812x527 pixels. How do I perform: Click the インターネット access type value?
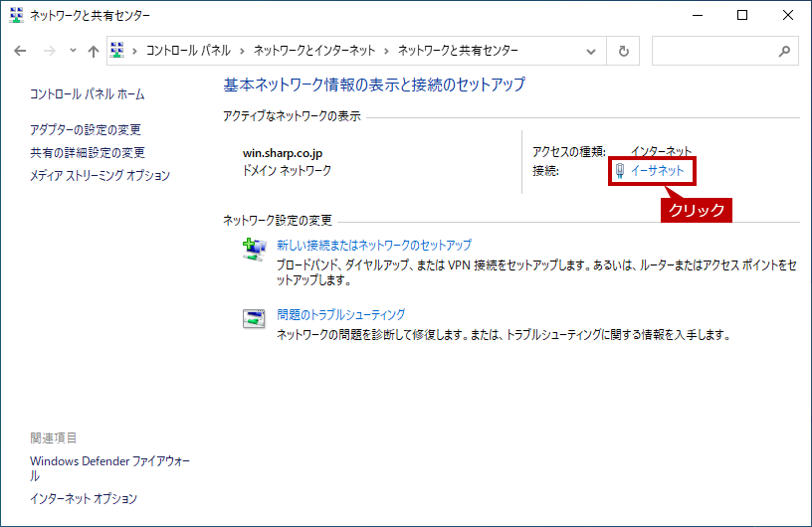[661, 152]
